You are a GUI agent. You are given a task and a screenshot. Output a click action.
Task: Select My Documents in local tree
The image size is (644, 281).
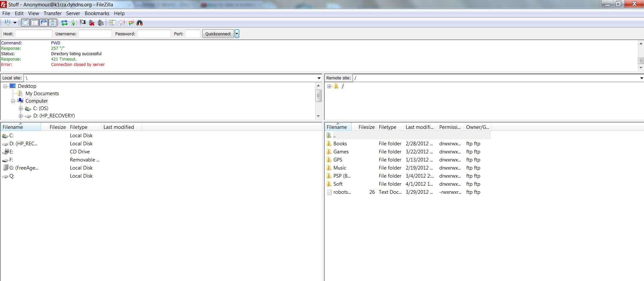click(42, 94)
